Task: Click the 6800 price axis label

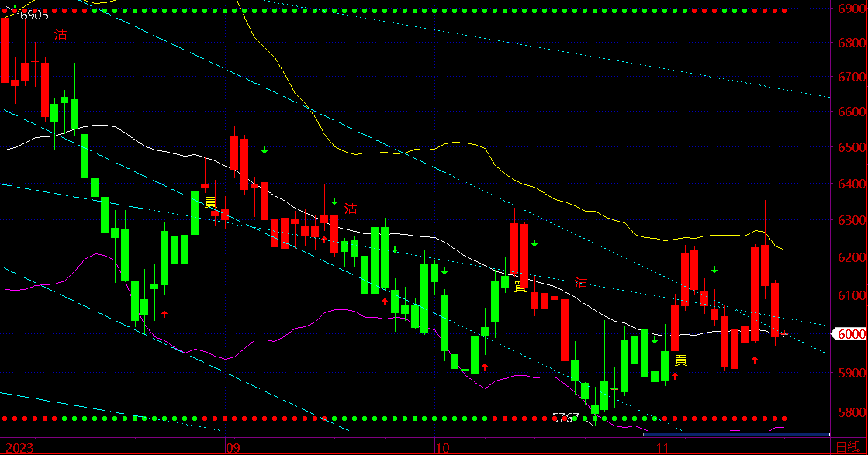Action: click(x=852, y=43)
